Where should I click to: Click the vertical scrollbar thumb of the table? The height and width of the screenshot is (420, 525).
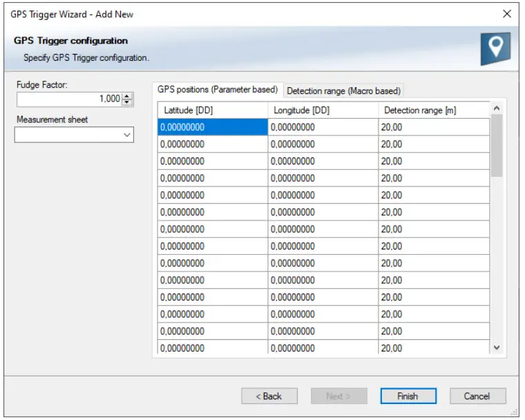tap(497, 145)
